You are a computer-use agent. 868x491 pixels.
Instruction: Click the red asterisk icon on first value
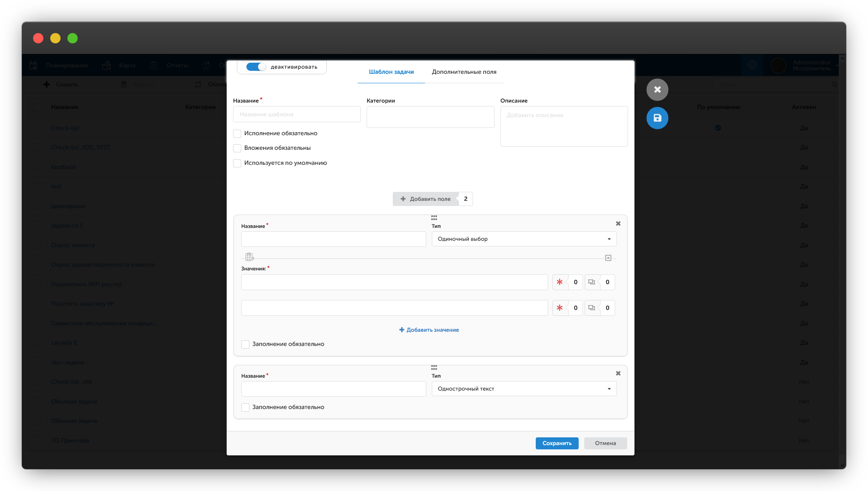pos(560,282)
